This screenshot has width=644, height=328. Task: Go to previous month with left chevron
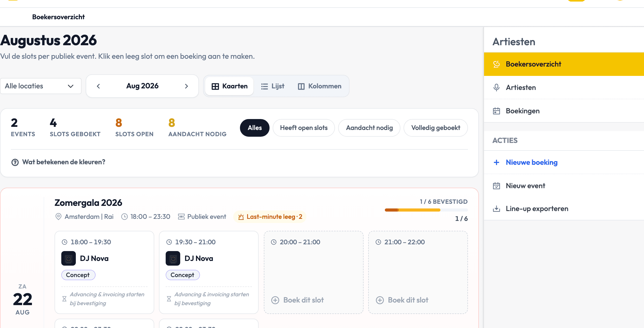[x=98, y=86]
